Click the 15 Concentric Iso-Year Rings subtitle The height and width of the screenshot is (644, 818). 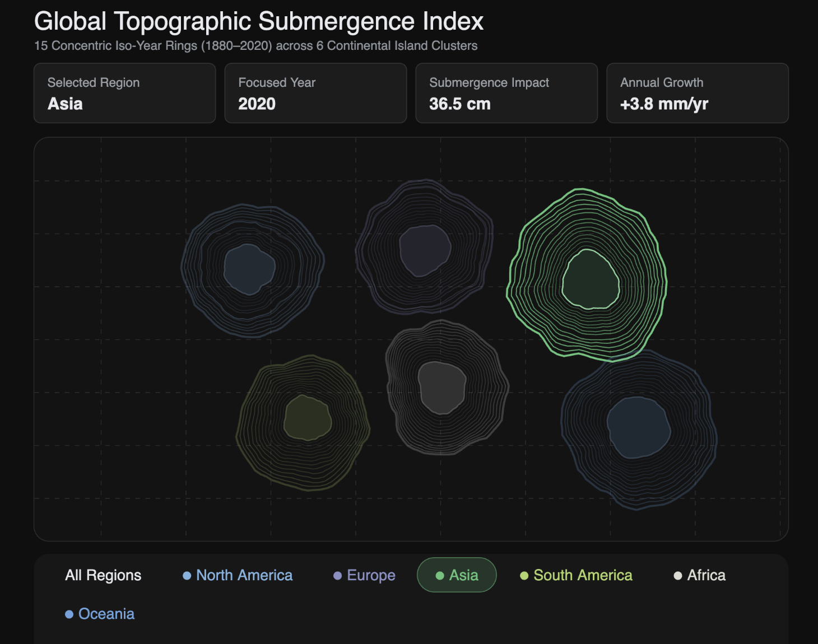pyautogui.click(x=256, y=46)
